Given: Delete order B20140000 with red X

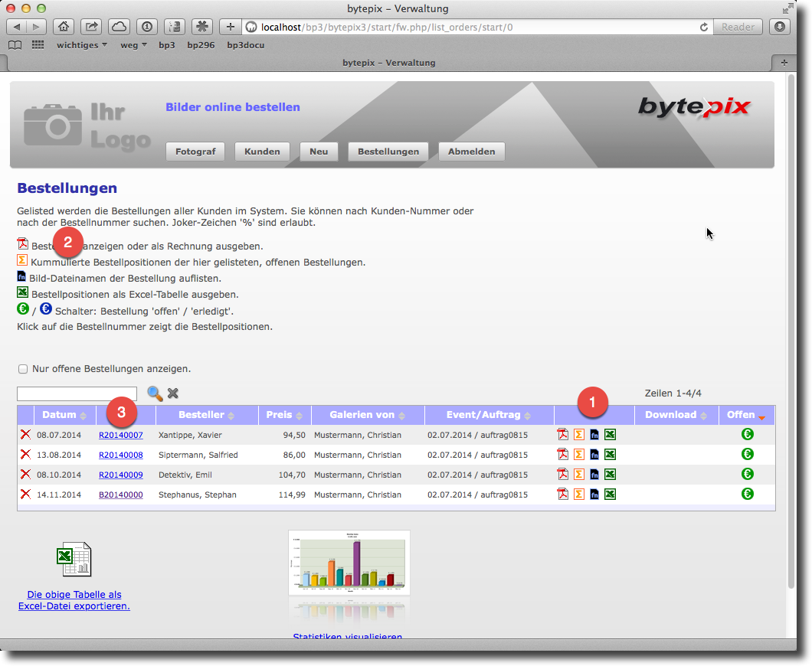Looking at the screenshot, I should tap(25, 495).
